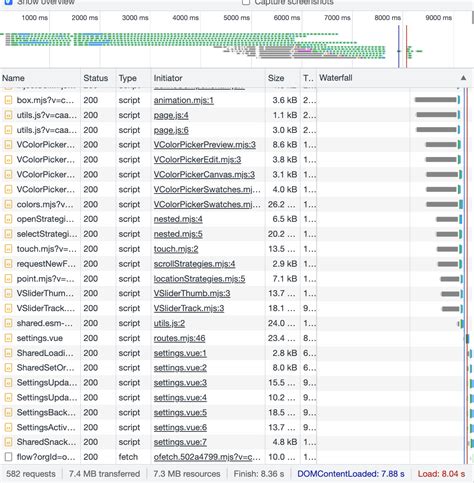The width and height of the screenshot is (474, 483).
Task: Click the waterfall bar of colors.mjs row
Action: point(444,204)
